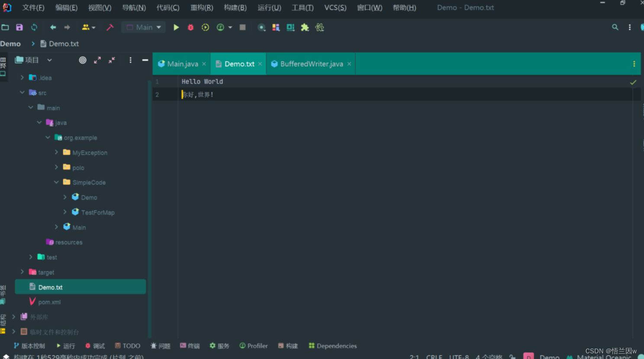Click the UTF-8 encoding status indicator
The image size is (644, 359).
point(459,356)
